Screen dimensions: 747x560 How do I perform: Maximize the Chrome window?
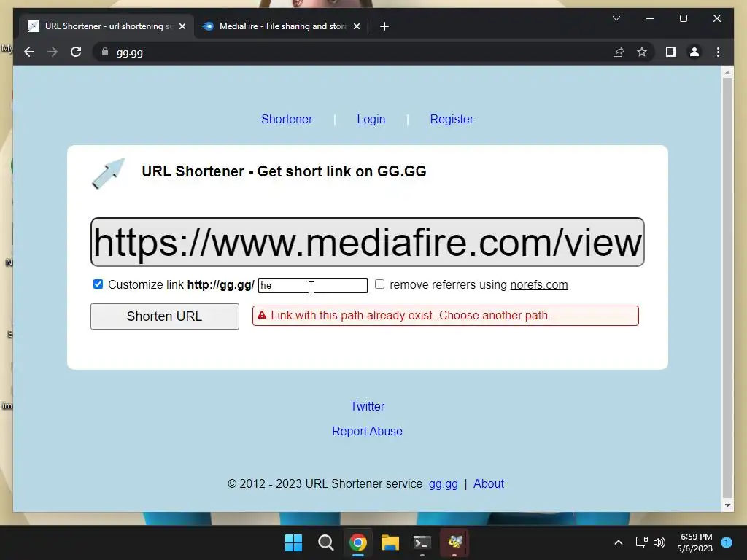pyautogui.click(x=683, y=18)
